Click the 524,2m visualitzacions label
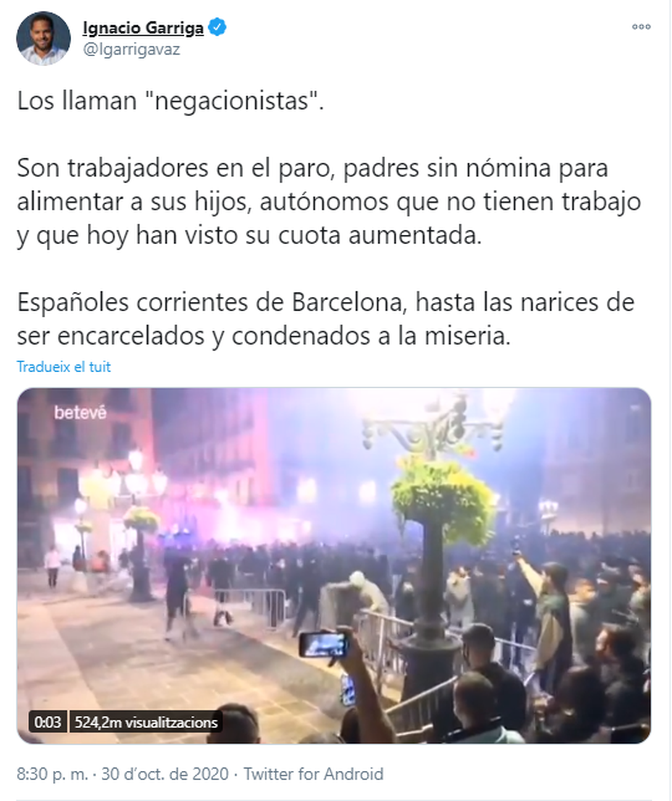The width and height of the screenshot is (672, 801). 146,722
